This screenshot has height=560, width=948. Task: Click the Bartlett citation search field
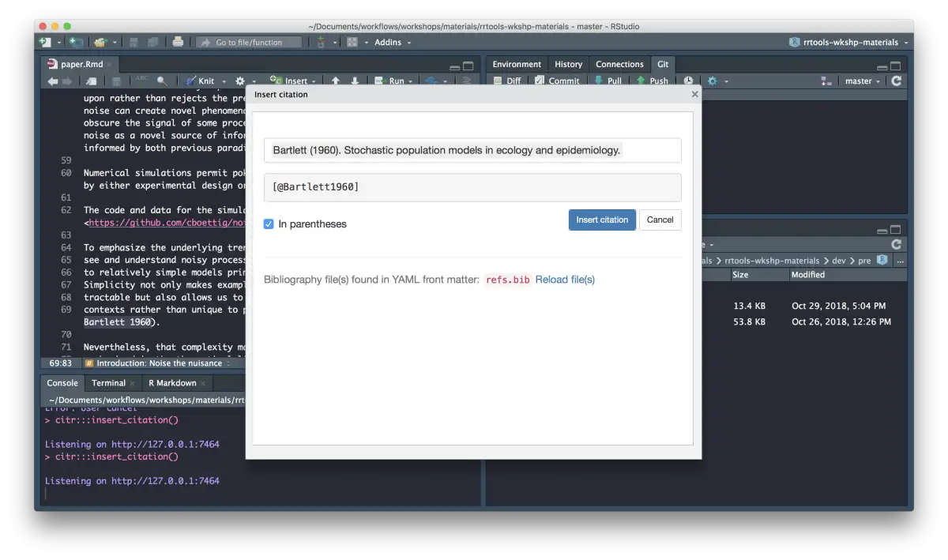[x=472, y=150]
